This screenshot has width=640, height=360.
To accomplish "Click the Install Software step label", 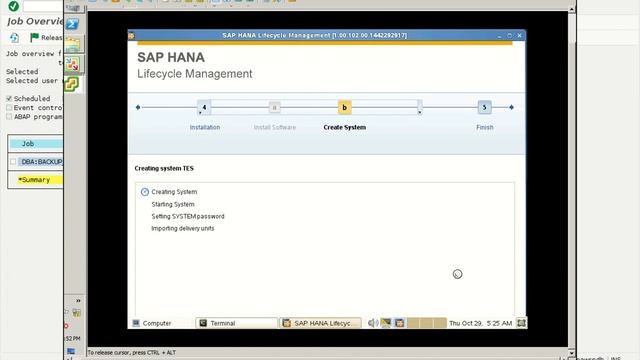I will [275, 127].
